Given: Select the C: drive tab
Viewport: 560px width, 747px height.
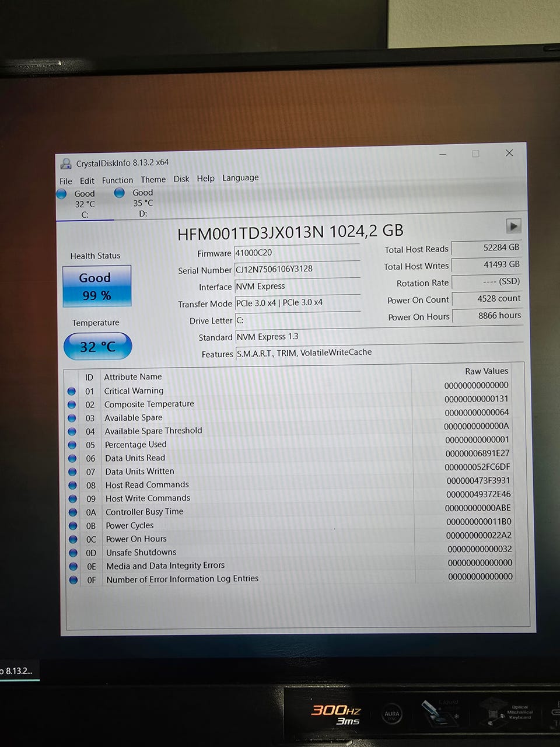Looking at the screenshot, I should tap(85, 204).
